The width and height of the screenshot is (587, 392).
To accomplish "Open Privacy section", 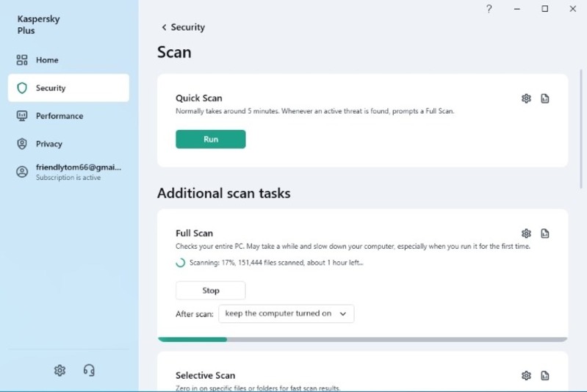I will click(68, 144).
